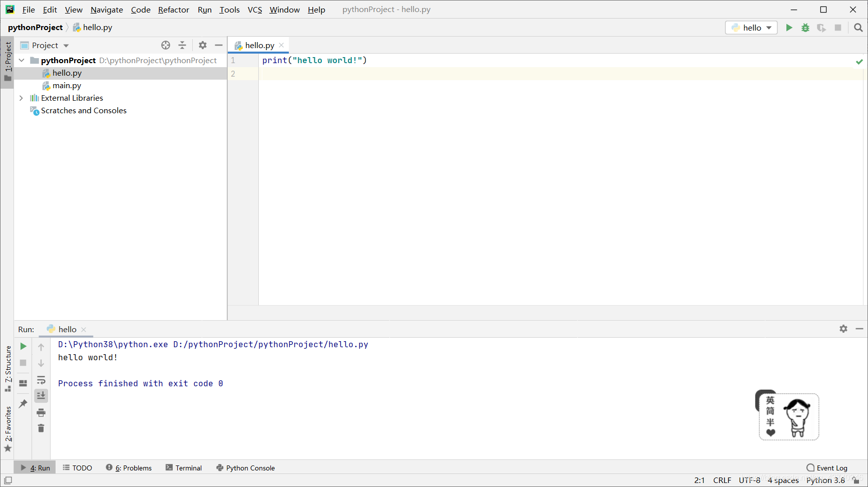Toggle the 4: Run tool window button
This screenshot has width=868, height=487.
pyautogui.click(x=35, y=468)
